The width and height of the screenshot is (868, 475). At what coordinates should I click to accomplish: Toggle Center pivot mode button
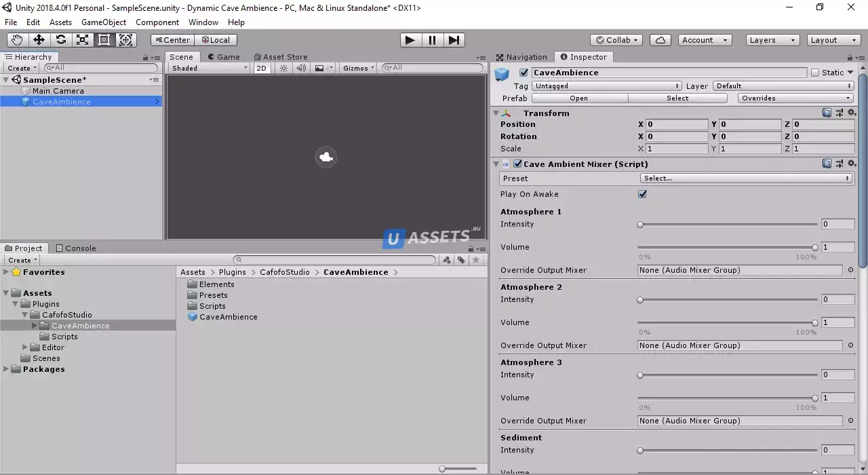click(172, 40)
